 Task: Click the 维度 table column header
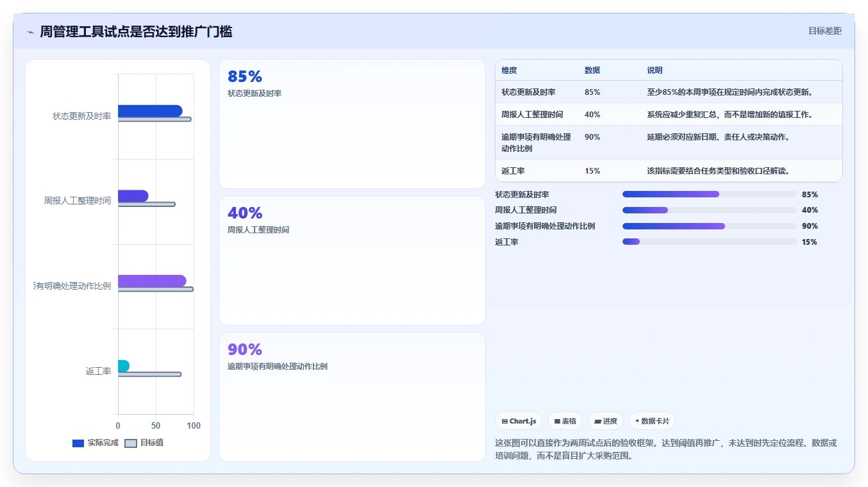tap(509, 70)
